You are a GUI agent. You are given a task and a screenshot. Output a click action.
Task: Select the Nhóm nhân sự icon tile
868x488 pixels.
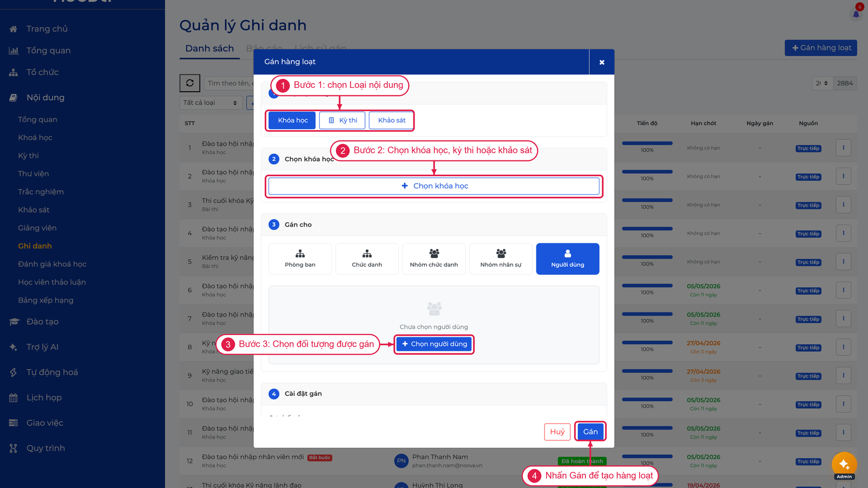point(501,259)
